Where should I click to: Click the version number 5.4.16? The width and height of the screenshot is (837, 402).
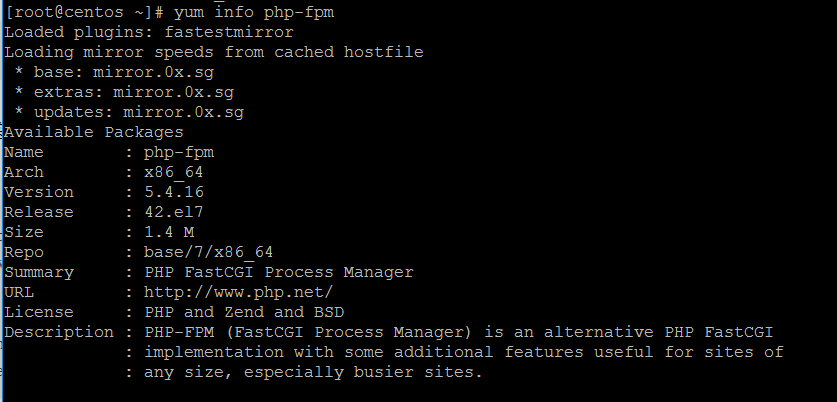[174, 192]
